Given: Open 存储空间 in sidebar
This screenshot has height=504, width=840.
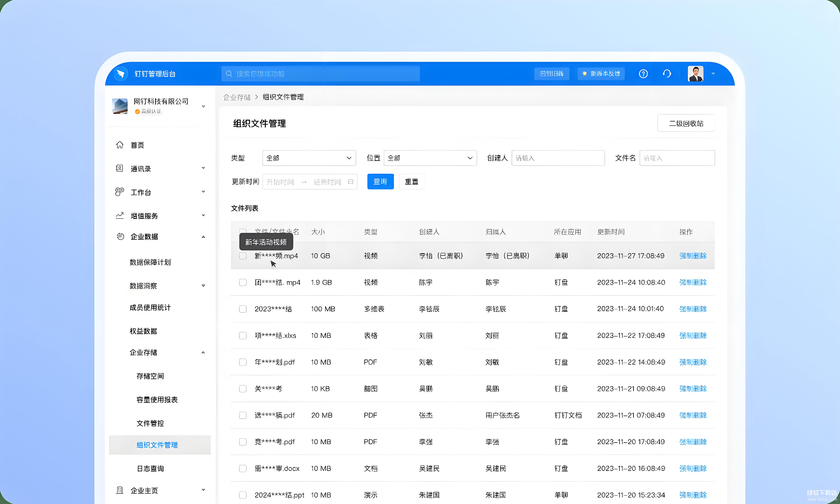Looking at the screenshot, I should pyautogui.click(x=150, y=376).
